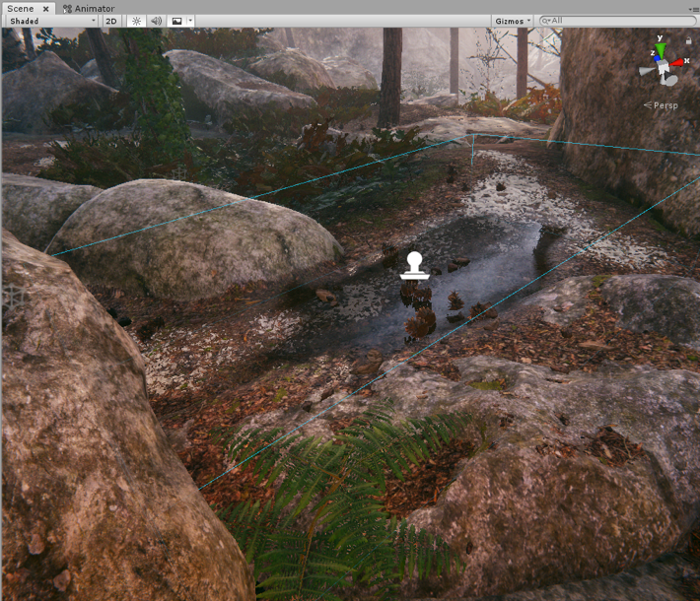Open the Gizmos dropdown menu
The width and height of the screenshot is (700, 601).
tap(513, 21)
